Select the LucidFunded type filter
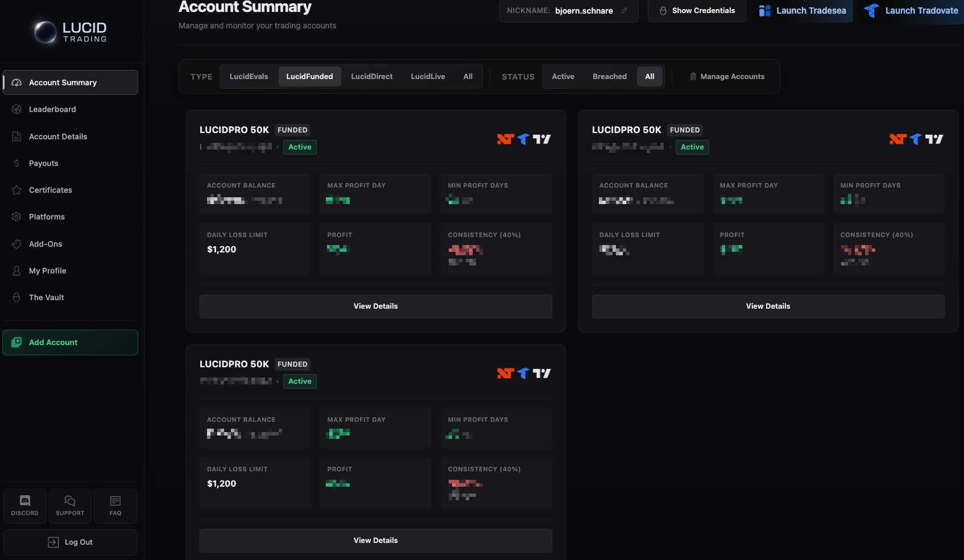964x560 pixels. (309, 76)
